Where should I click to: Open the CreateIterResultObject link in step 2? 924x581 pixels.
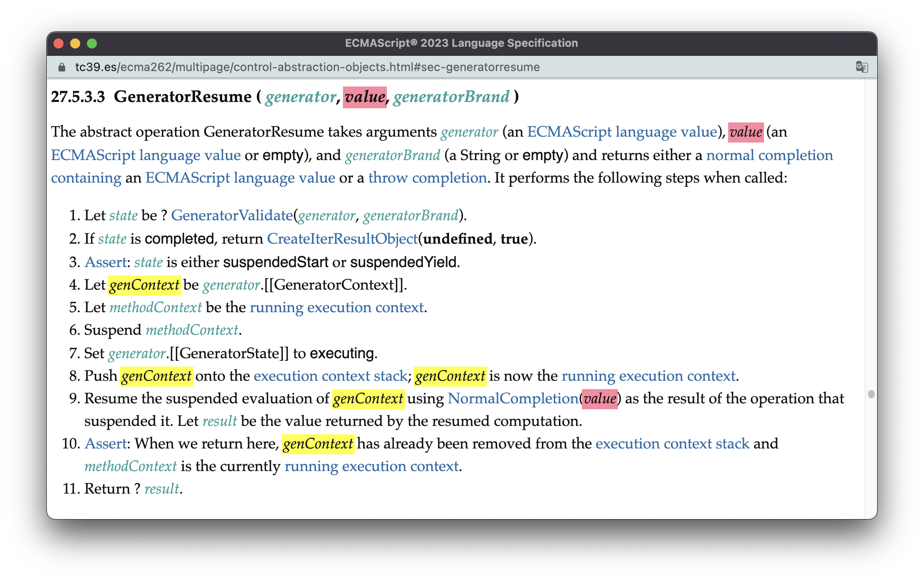[343, 239]
